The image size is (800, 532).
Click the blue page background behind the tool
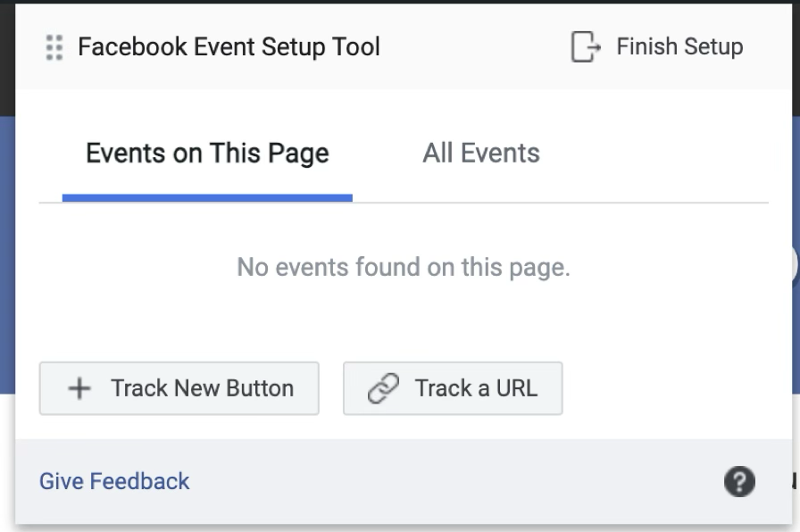[x=7, y=268]
